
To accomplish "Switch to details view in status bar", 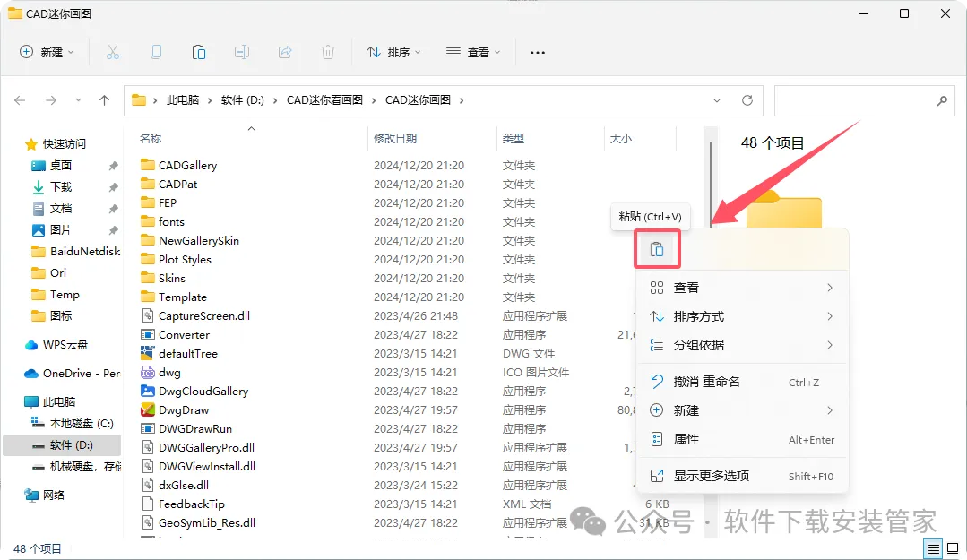I will tap(934, 548).
